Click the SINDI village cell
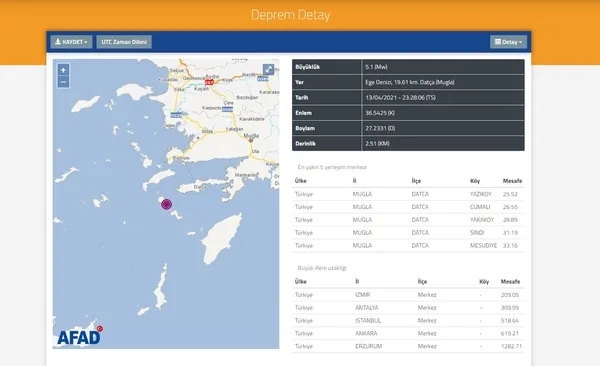600x366 pixels. (477, 232)
